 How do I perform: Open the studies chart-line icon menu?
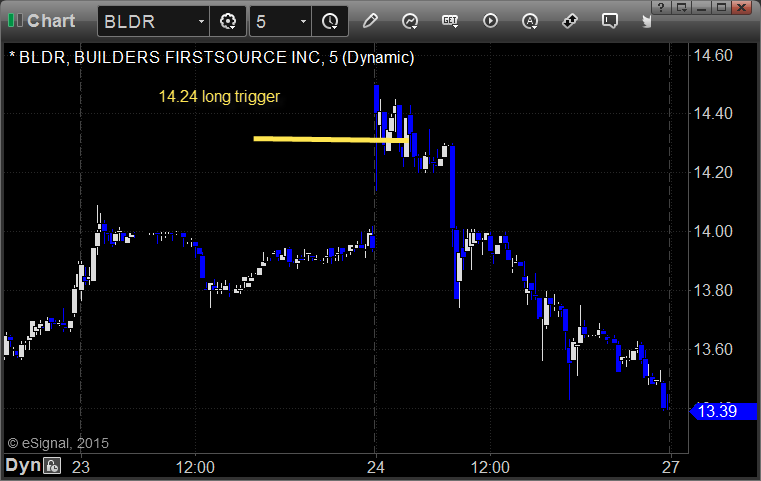410,21
